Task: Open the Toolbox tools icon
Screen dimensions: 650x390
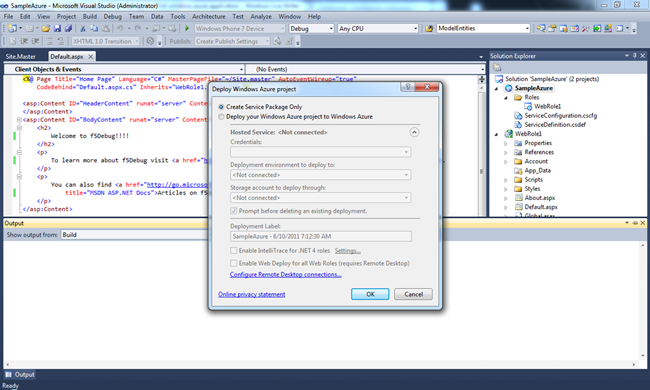Action: [585, 29]
